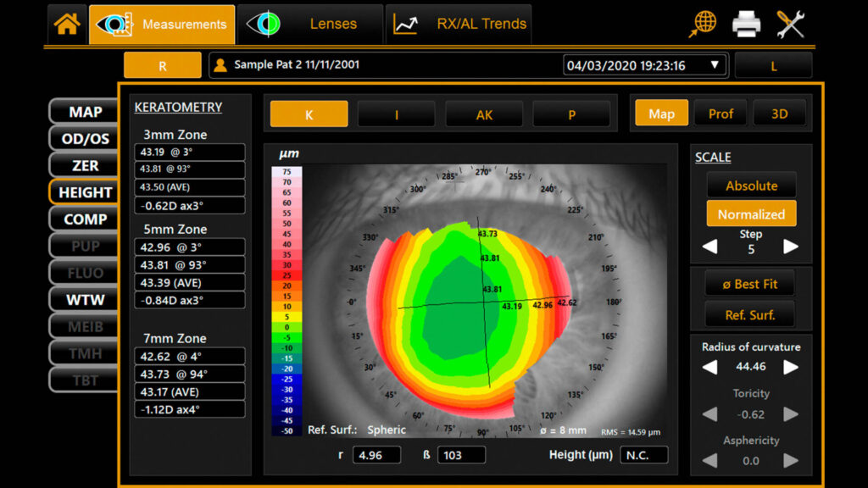Screen dimensions: 868x488
Task: Open the WTW side menu item
Action: 85,300
